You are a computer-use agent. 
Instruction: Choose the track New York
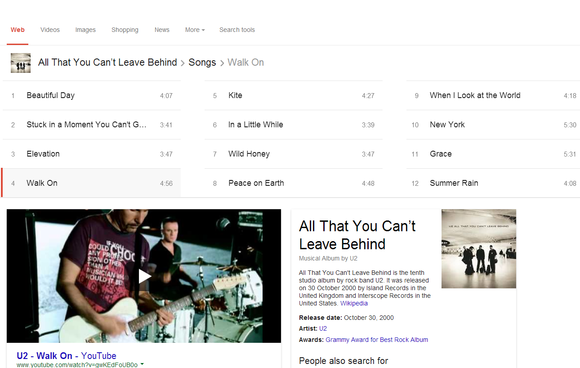493,125
